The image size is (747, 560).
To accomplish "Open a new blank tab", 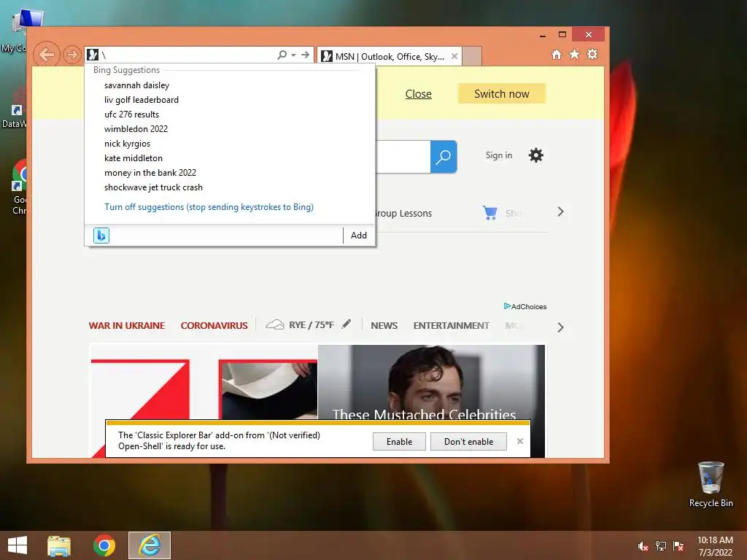I will click(x=472, y=56).
